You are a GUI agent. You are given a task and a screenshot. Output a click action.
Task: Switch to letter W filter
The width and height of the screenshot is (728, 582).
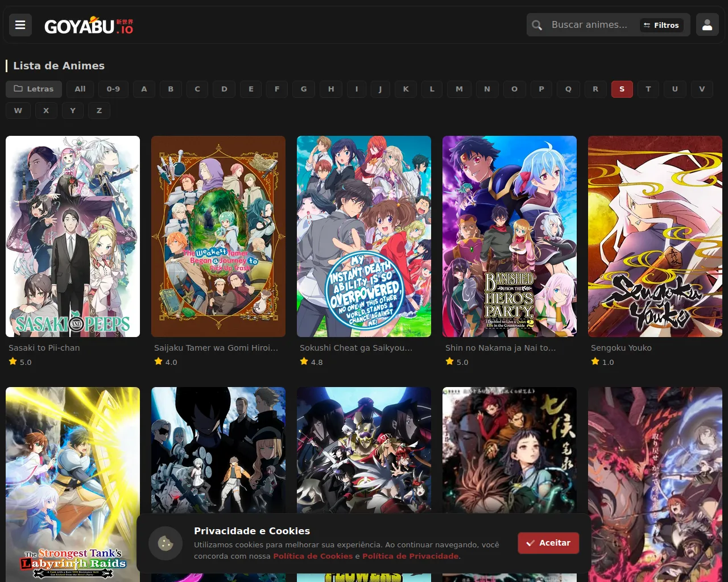(18, 110)
